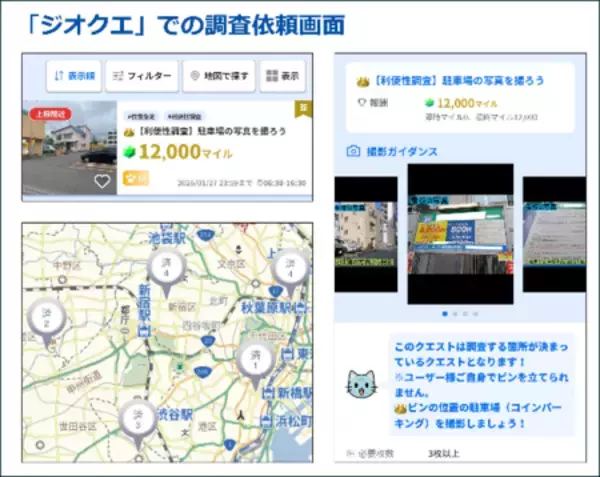Select the #利便性調査 tag on the quest card
Image resolution: width=600 pixels, height=477 pixels.
(x=185, y=116)
